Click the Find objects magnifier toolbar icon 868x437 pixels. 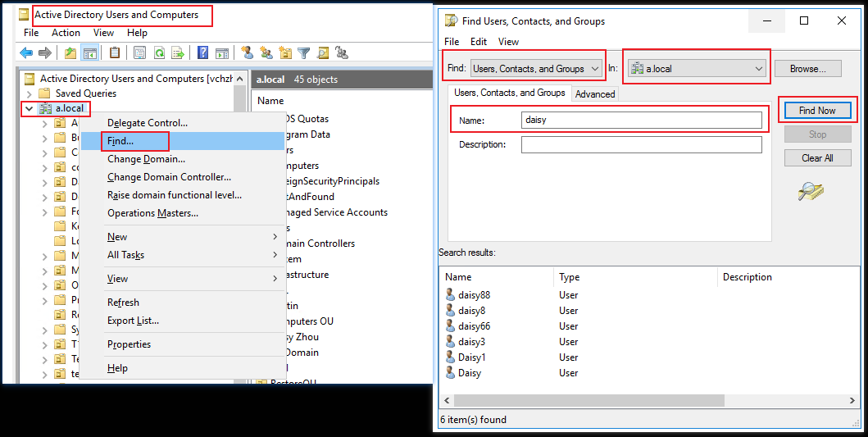pos(322,52)
